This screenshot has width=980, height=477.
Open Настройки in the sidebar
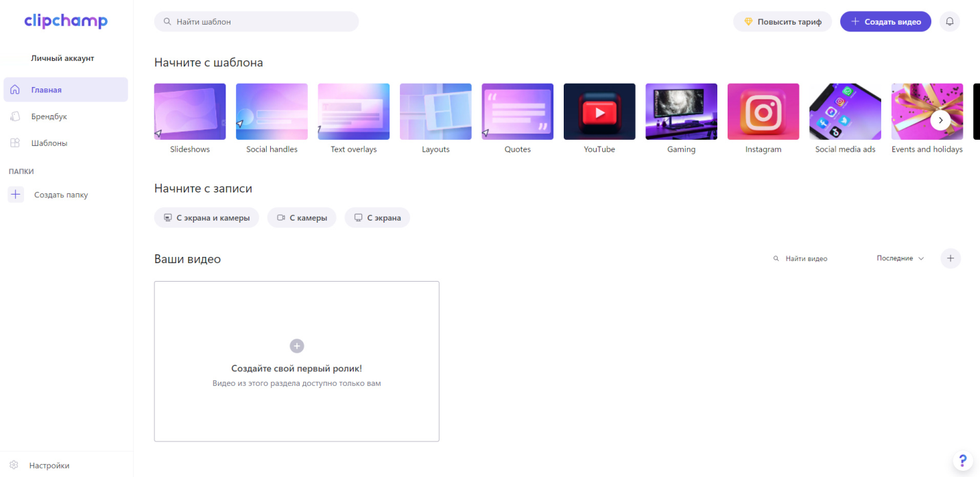point(49,465)
